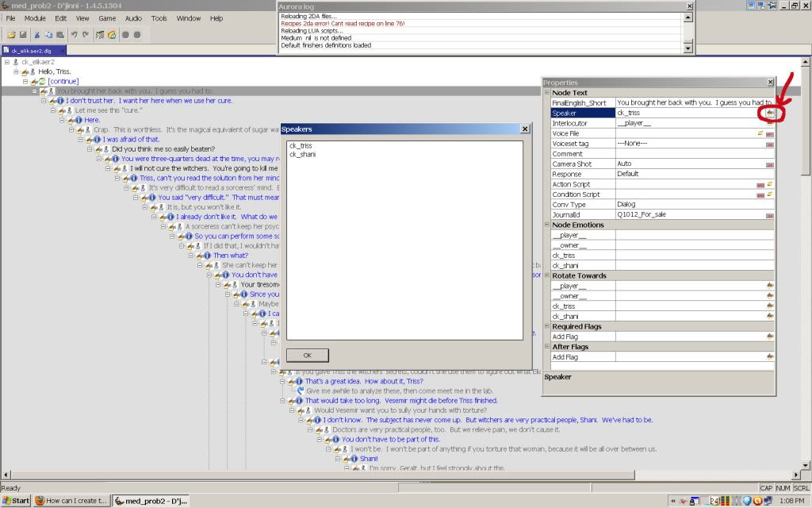Click the Save toolbar icon
The height and width of the screenshot is (508, 812).
pyautogui.click(x=23, y=35)
